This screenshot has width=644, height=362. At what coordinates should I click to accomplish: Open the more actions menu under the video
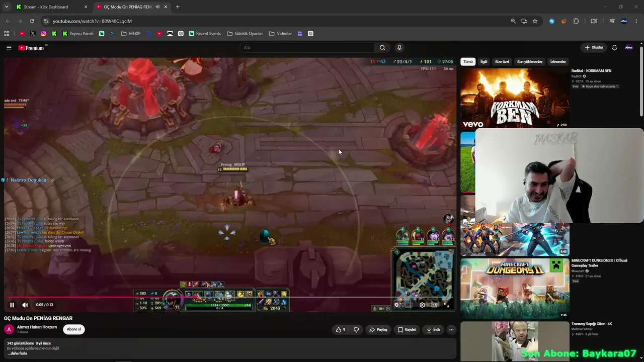[451, 330]
